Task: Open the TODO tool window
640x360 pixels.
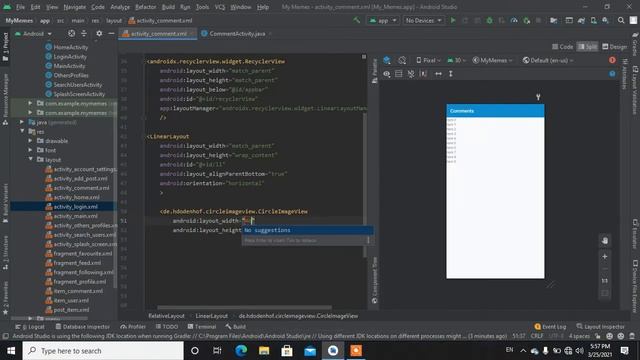Action: pyautogui.click(x=167, y=327)
